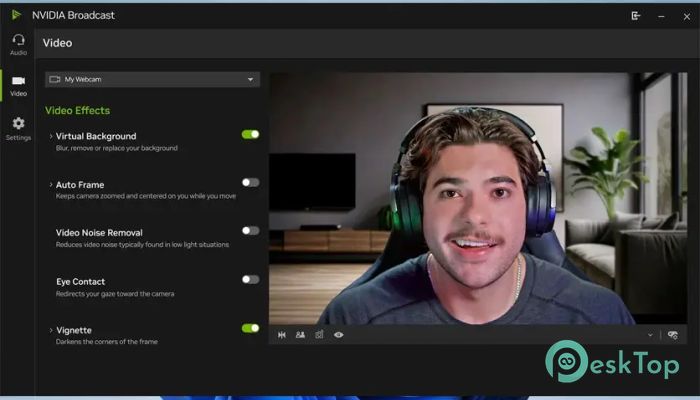
Task: Expand Vignette options chevron
Action: tap(50, 330)
